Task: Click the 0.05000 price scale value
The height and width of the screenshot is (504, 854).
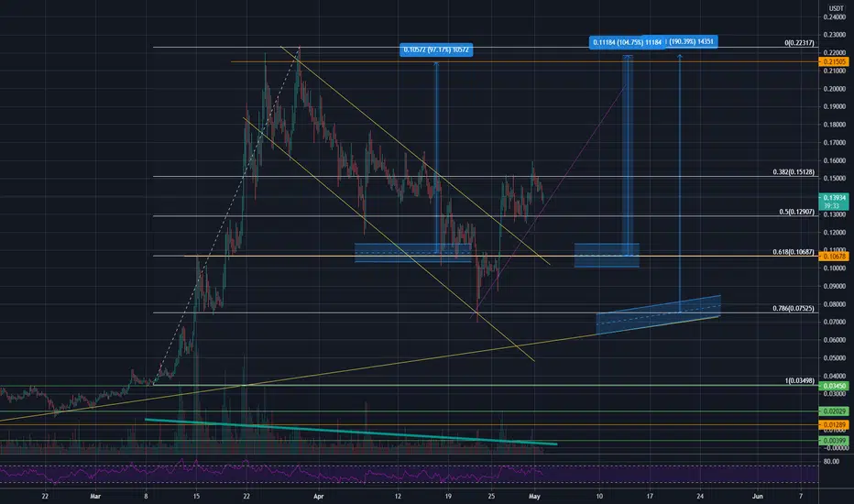Action: (x=835, y=358)
